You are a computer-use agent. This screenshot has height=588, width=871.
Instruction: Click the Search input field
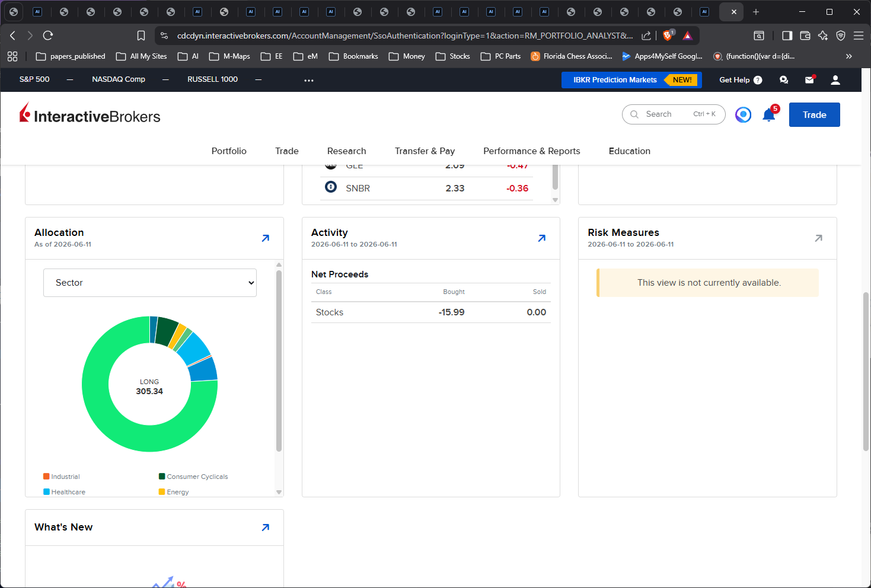(674, 114)
